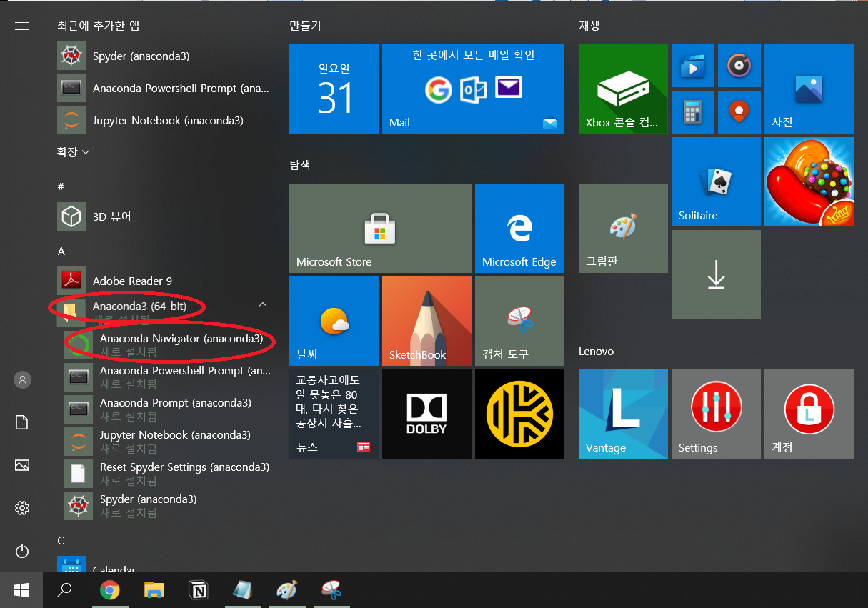Image resolution: width=868 pixels, height=608 pixels.
Task: Open the Pictures sidebar icon
Action: [22, 465]
